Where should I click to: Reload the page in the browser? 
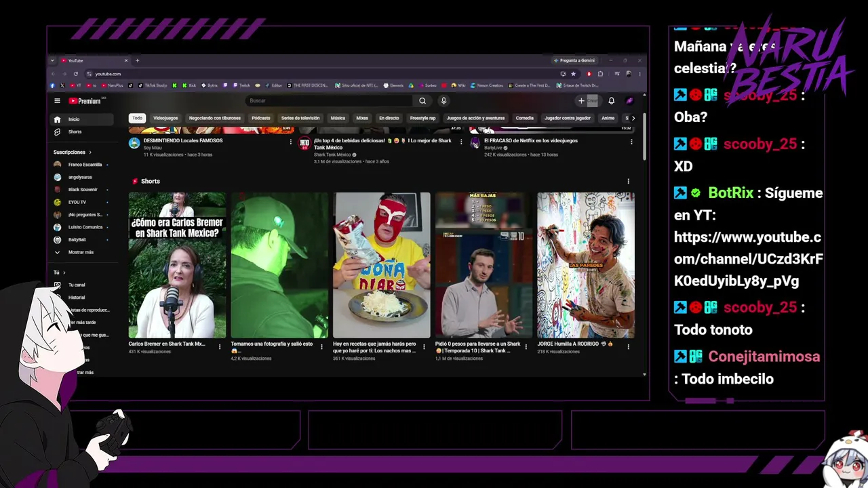76,74
